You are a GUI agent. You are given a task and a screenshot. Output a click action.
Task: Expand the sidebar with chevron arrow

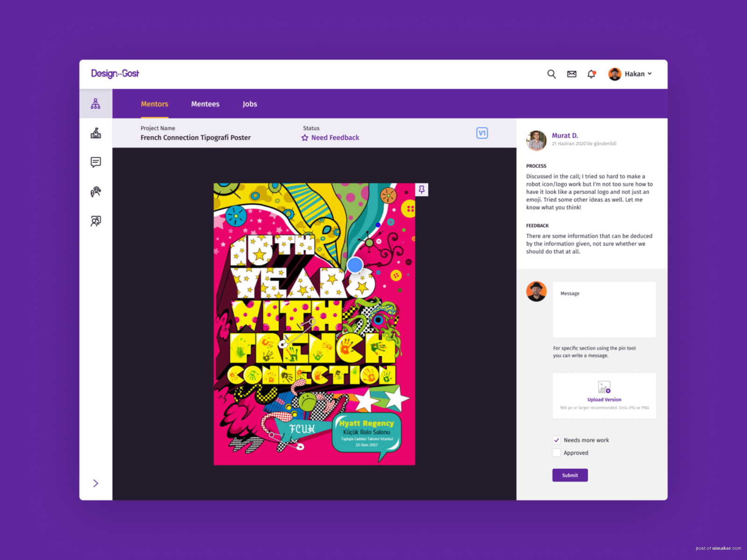[x=96, y=483]
